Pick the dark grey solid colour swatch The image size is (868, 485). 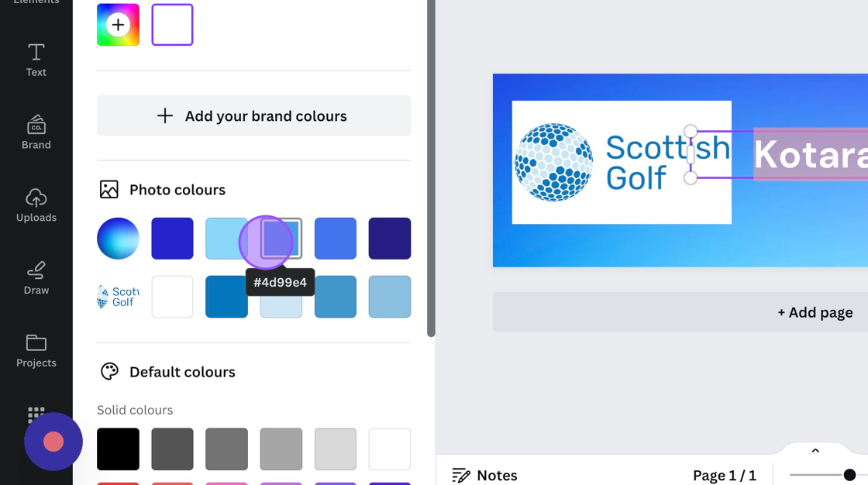[x=172, y=449]
